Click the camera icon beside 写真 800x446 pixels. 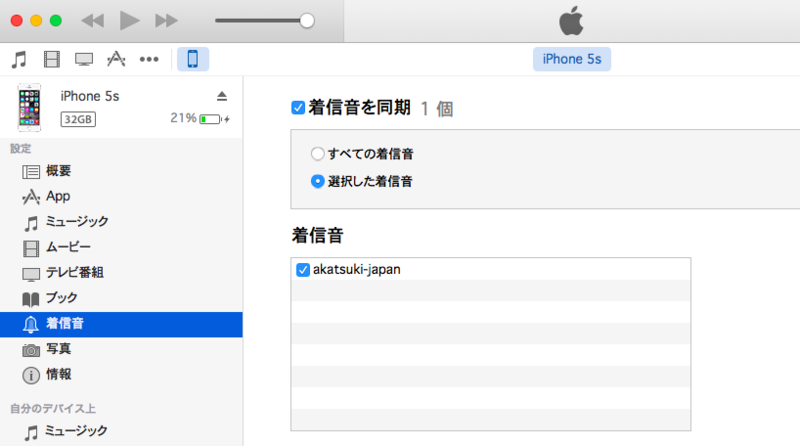coord(31,350)
